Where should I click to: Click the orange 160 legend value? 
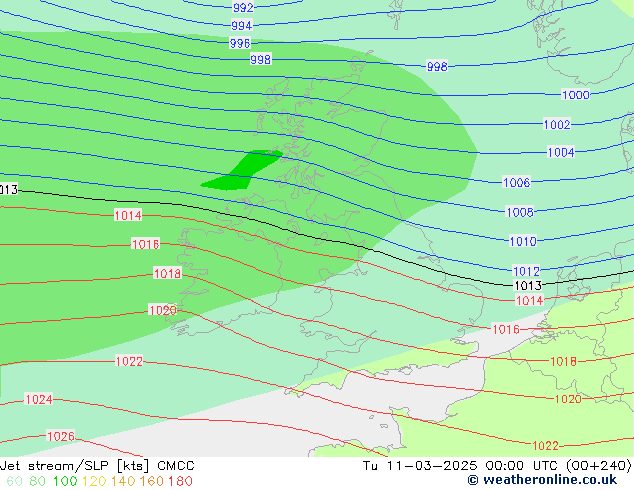tap(152, 481)
